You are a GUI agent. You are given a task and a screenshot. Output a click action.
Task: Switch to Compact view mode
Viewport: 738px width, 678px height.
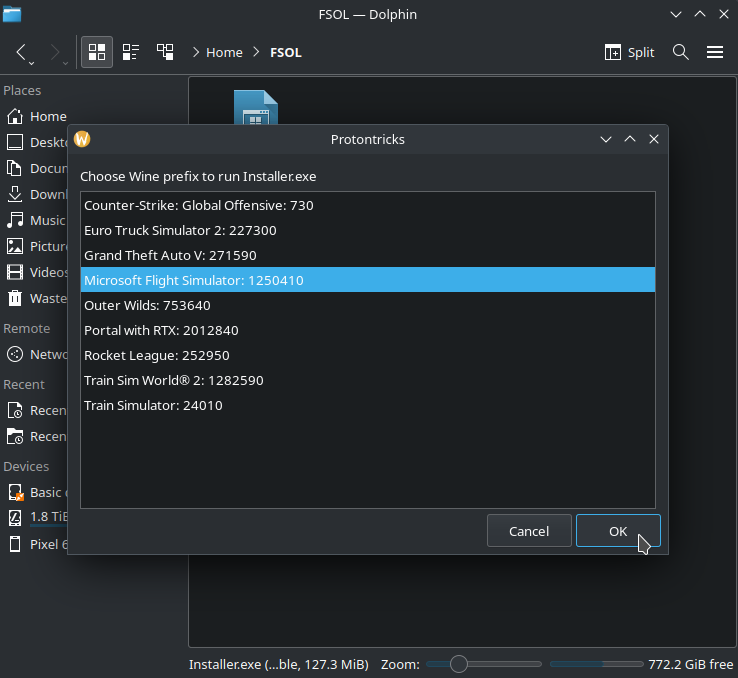(x=131, y=52)
